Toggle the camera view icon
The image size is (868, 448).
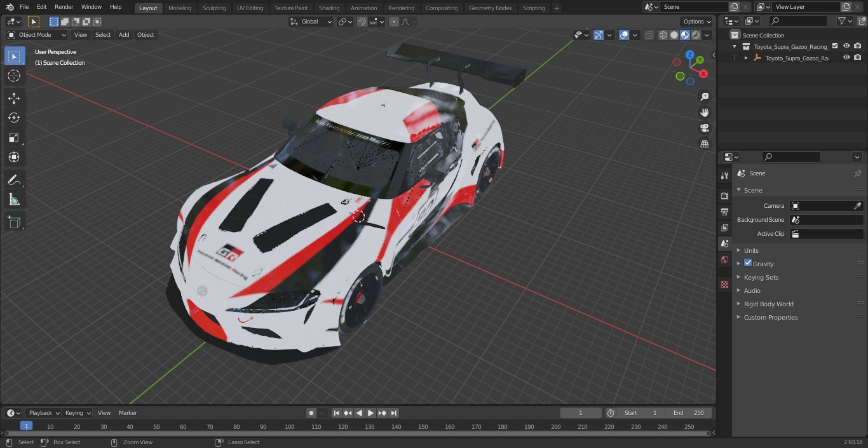704,128
